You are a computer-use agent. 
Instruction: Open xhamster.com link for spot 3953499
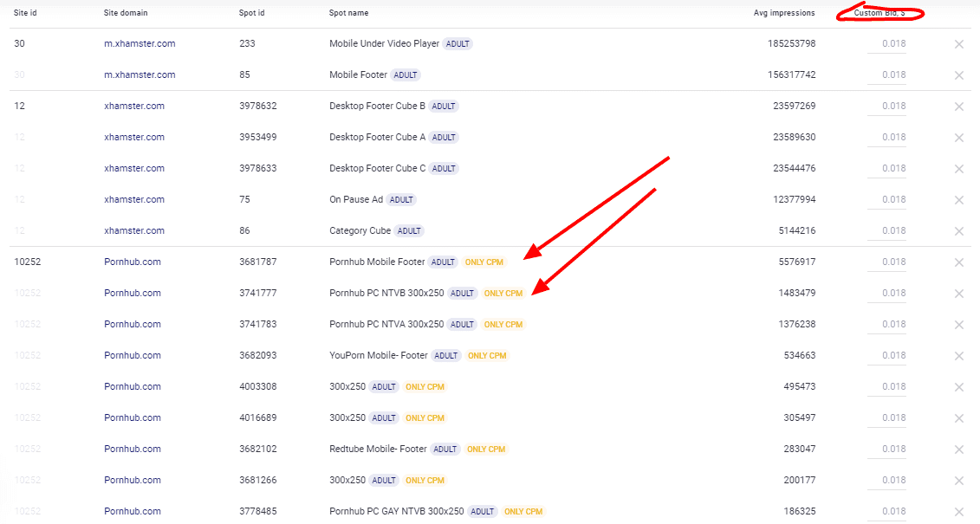pyautogui.click(x=134, y=138)
